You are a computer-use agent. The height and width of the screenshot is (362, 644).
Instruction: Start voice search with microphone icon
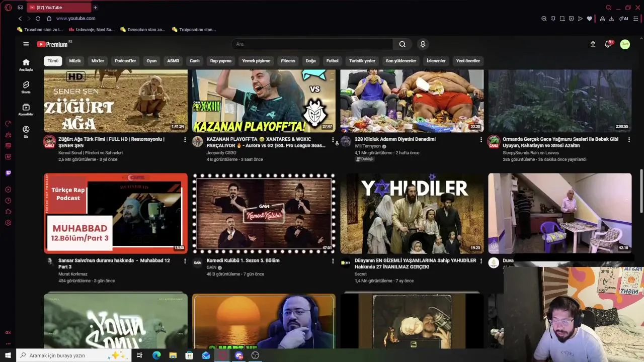[x=423, y=44]
